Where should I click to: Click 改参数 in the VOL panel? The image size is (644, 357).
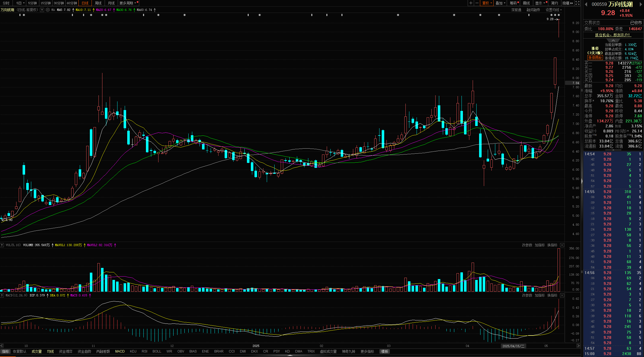527,245
